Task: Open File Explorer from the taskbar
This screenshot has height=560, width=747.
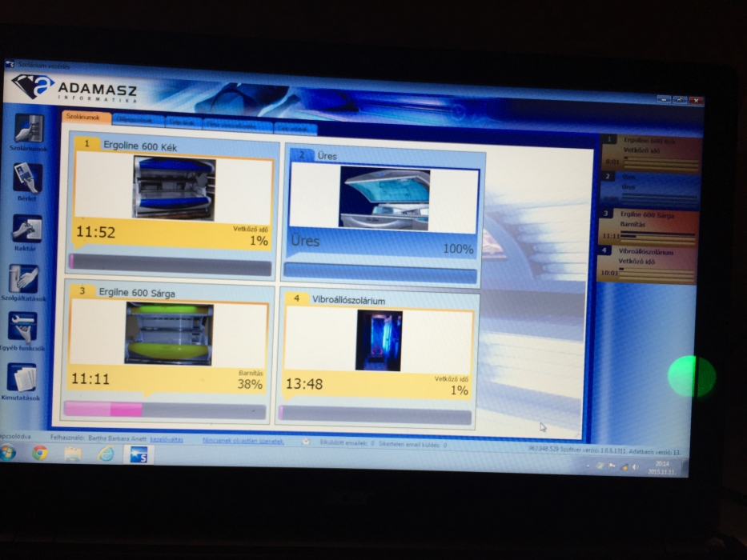Action: click(x=73, y=454)
